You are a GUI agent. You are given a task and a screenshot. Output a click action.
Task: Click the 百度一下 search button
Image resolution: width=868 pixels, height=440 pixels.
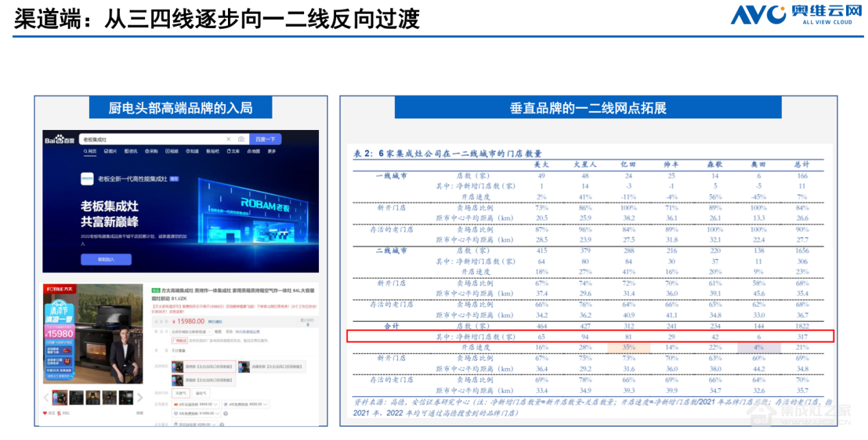click(x=266, y=139)
